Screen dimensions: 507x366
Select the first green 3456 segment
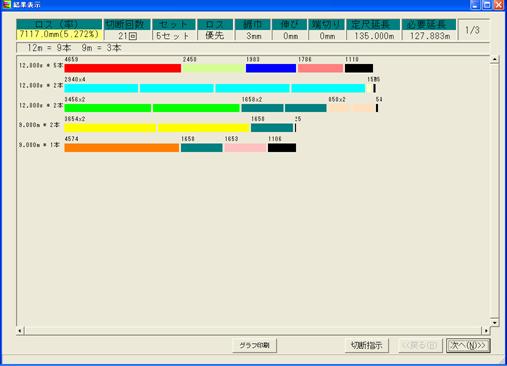coord(108,108)
